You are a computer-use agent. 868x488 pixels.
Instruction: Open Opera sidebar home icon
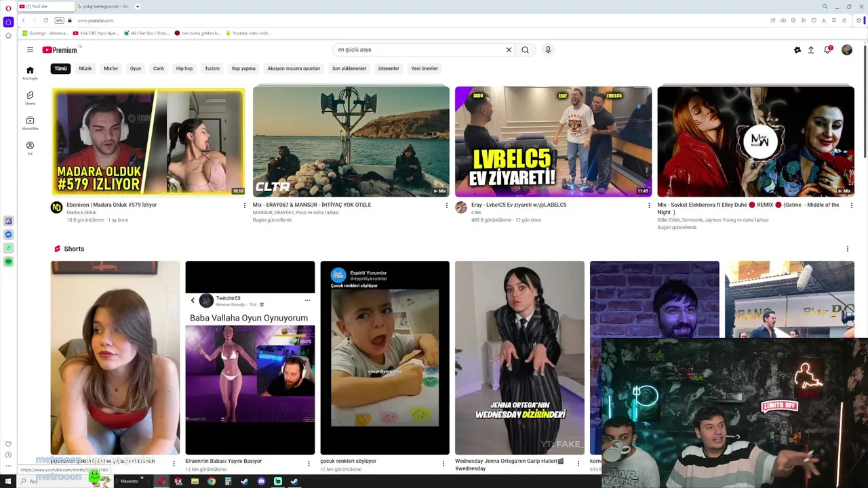coord(8,22)
